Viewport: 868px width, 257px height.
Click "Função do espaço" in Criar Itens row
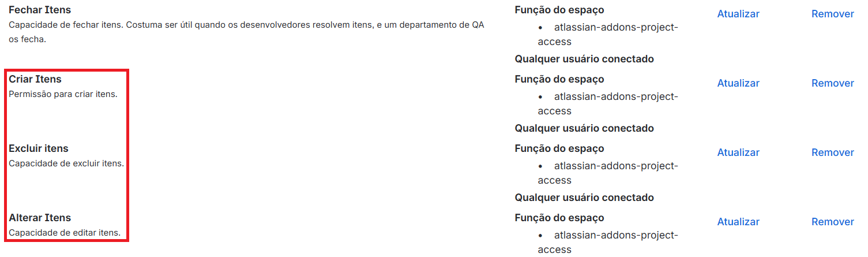[x=559, y=79]
